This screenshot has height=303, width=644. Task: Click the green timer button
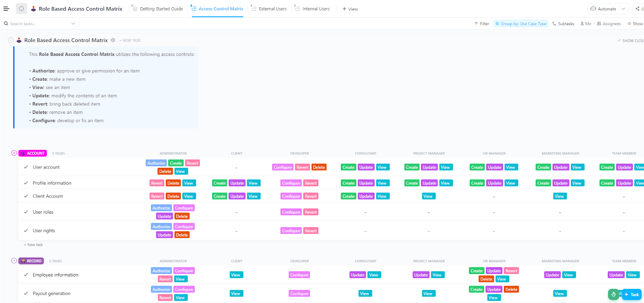tap(613, 295)
